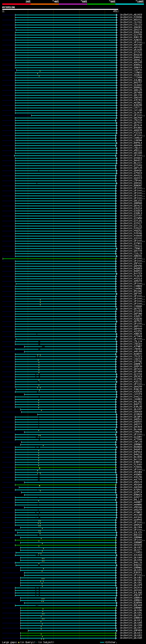Image resolution: width=146 pixels, height=644 pixels.
Task: Select hit label UniRef100_A3LNB1
Action: point(131,80)
